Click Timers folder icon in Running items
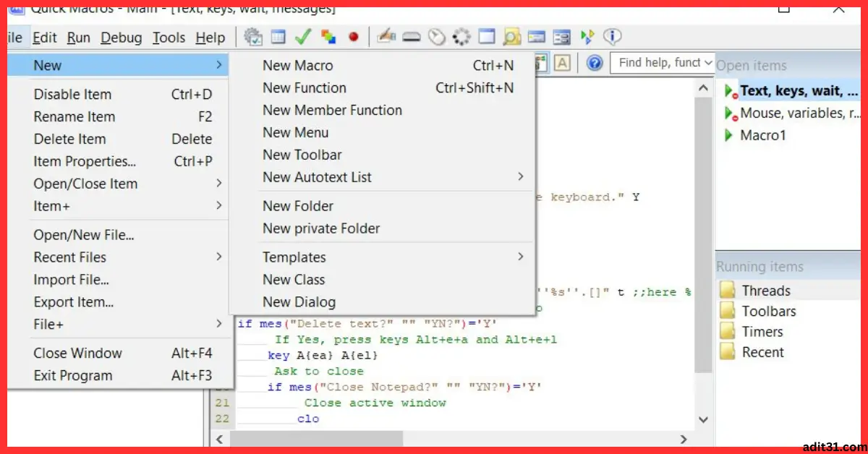The image size is (868, 454). (728, 332)
